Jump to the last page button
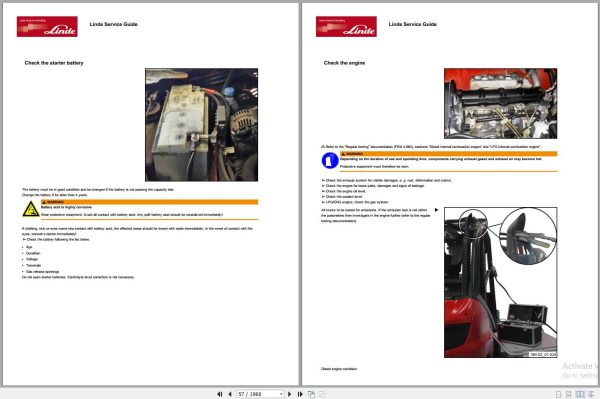Image resolution: width=600 pixels, height=399 pixels. pos(300,394)
